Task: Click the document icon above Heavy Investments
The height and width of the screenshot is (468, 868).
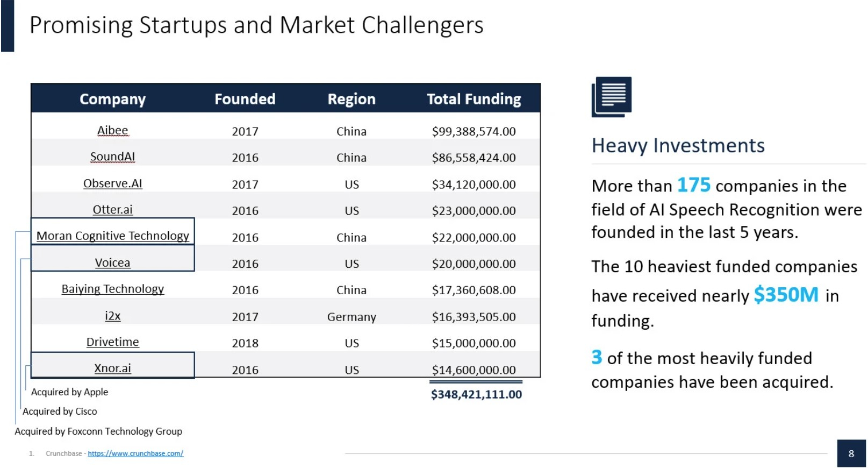Action: [x=612, y=97]
